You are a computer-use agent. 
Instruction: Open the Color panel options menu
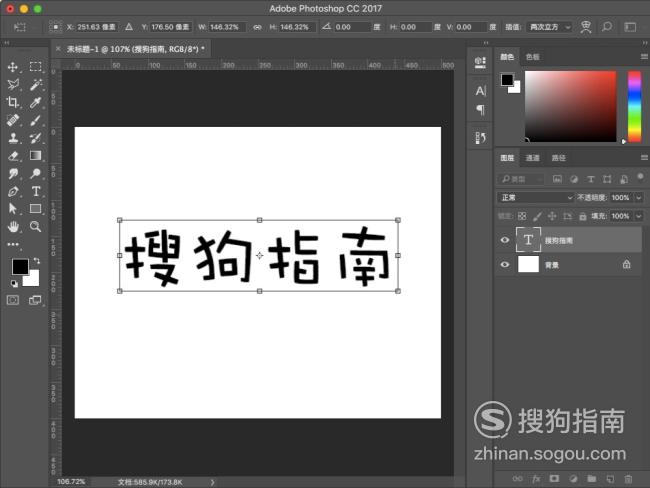coord(644,57)
